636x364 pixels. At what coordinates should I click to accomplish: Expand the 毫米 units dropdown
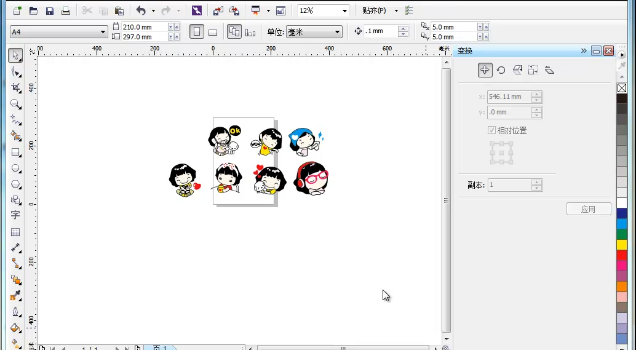[314, 31]
